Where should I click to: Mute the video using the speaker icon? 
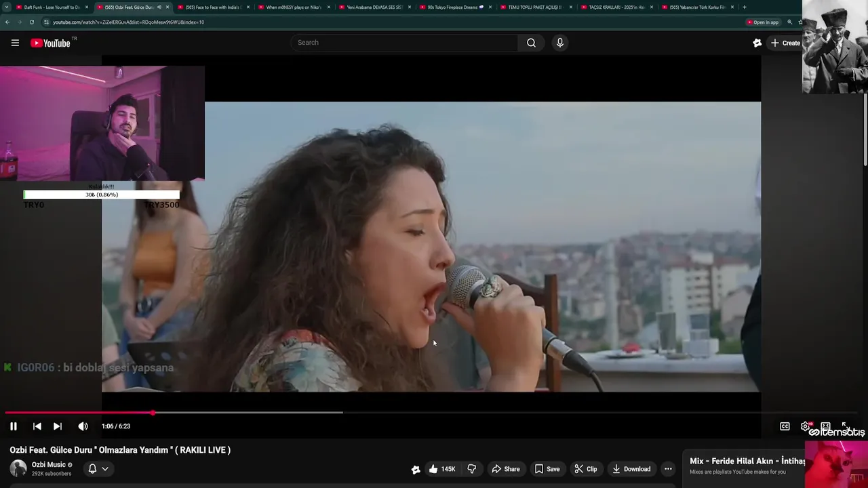[83, 426]
